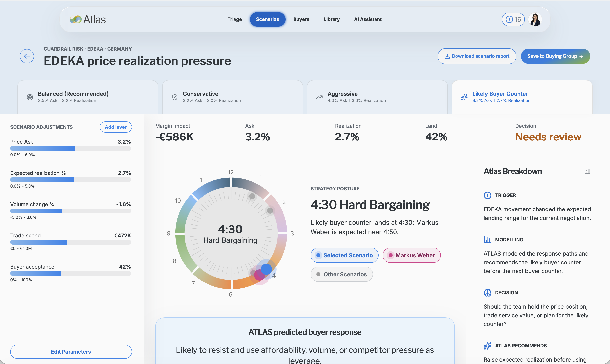Adjust the Expected realization % slider
610x364 pixels.
tap(71, 180)
